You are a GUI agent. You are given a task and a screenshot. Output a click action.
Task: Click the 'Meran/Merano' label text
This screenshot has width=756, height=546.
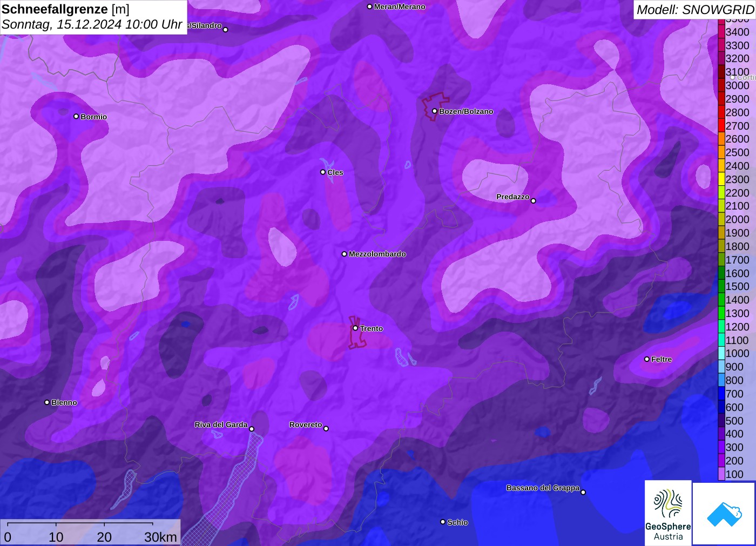point(400,6)
